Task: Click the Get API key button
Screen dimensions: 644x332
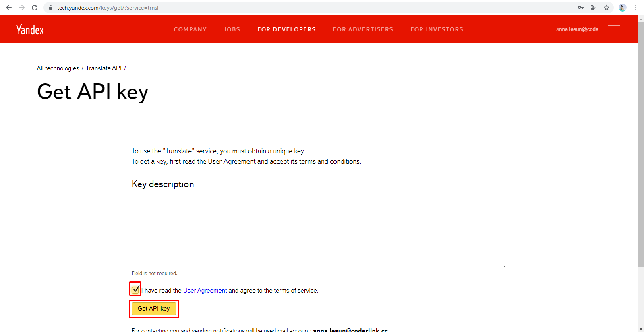Action: coord(154,309)
